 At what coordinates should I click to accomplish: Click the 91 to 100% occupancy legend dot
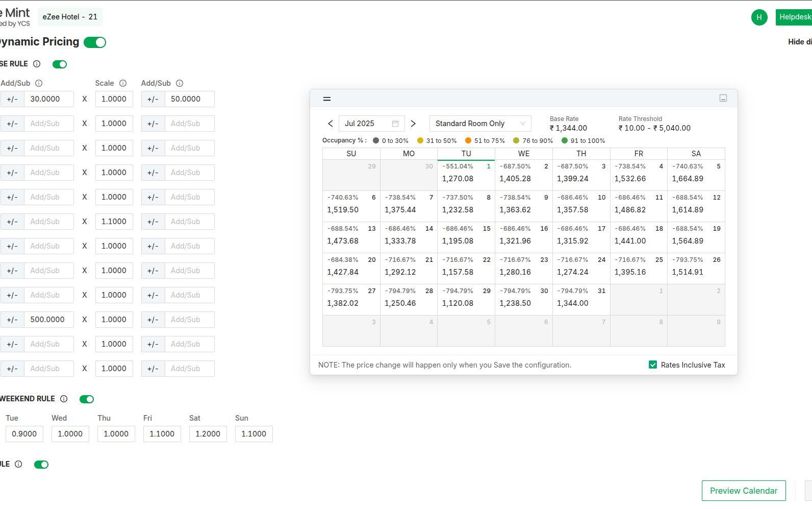(x=565, y=141)
